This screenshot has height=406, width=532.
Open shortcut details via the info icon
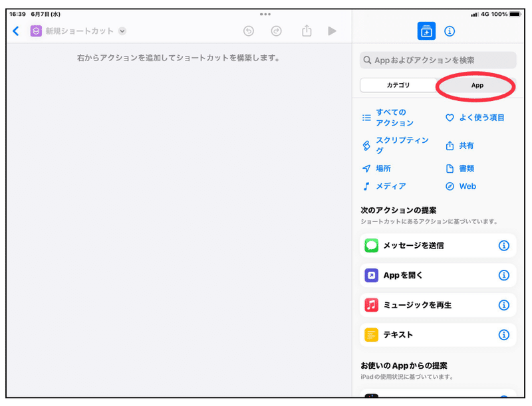(450, 31)
